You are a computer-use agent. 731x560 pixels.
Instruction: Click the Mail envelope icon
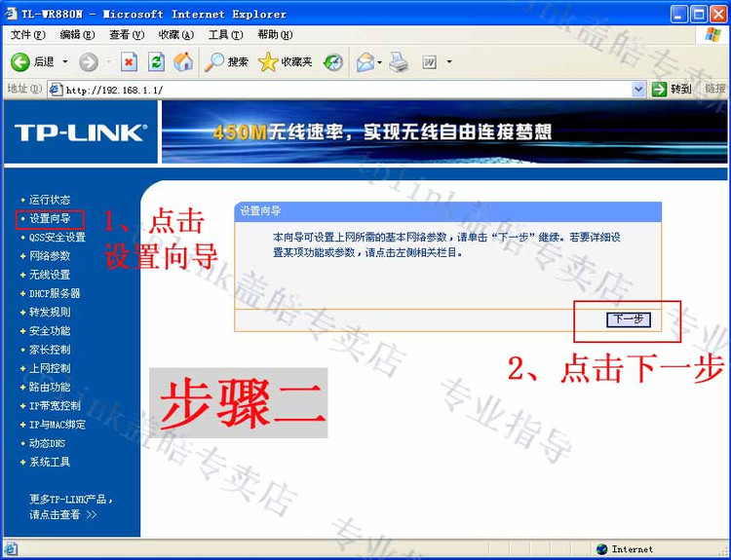[x=365, y=62]
